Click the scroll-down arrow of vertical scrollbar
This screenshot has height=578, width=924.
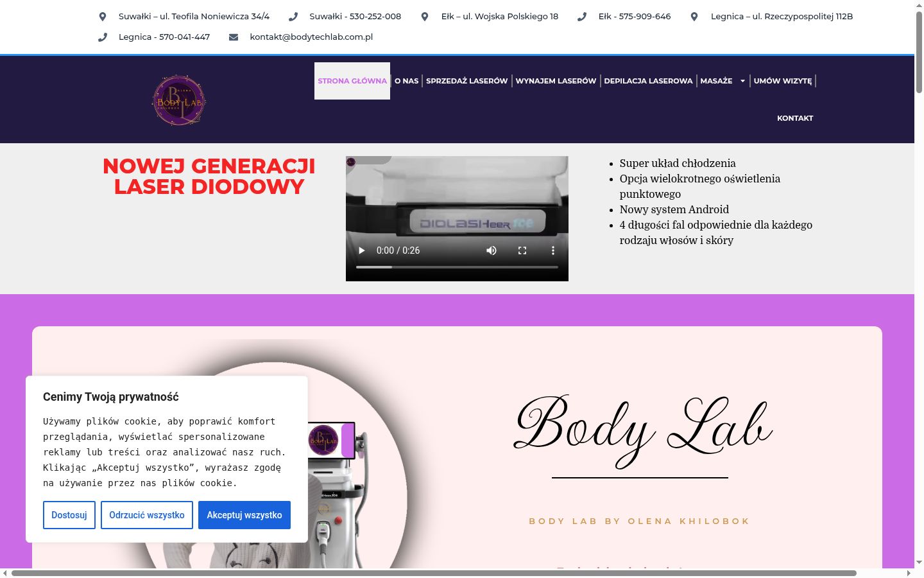[919, 563]
